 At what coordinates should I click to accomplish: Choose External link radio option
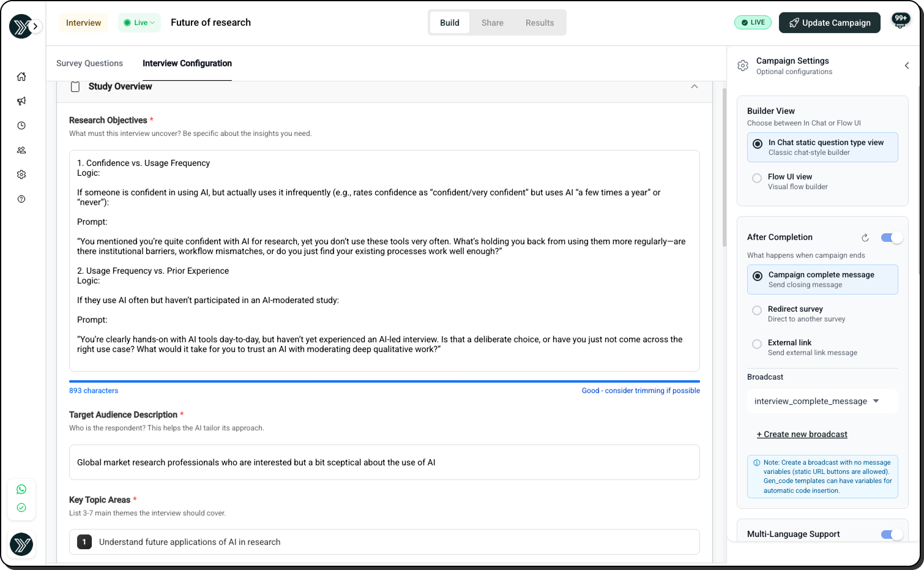pyautogui.click(x=757, y=344)
